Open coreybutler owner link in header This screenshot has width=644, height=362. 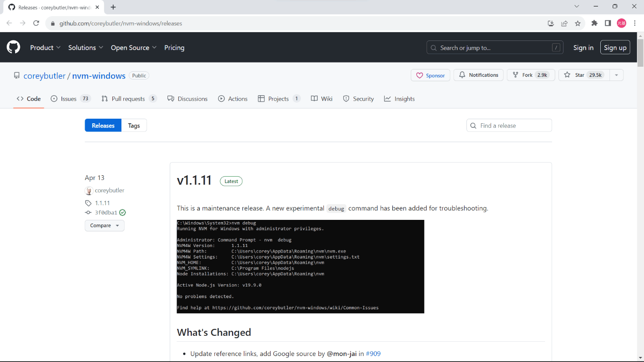coord(45,76)
